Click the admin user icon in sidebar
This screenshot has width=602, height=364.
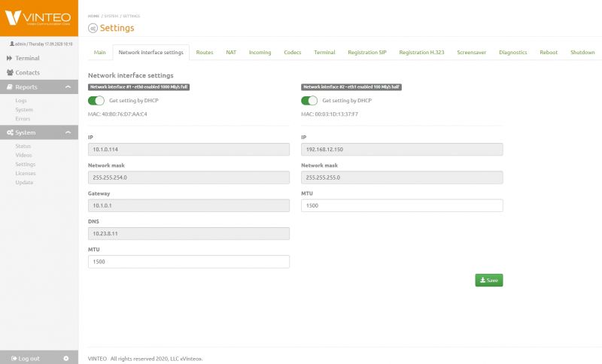coord(12,44)
